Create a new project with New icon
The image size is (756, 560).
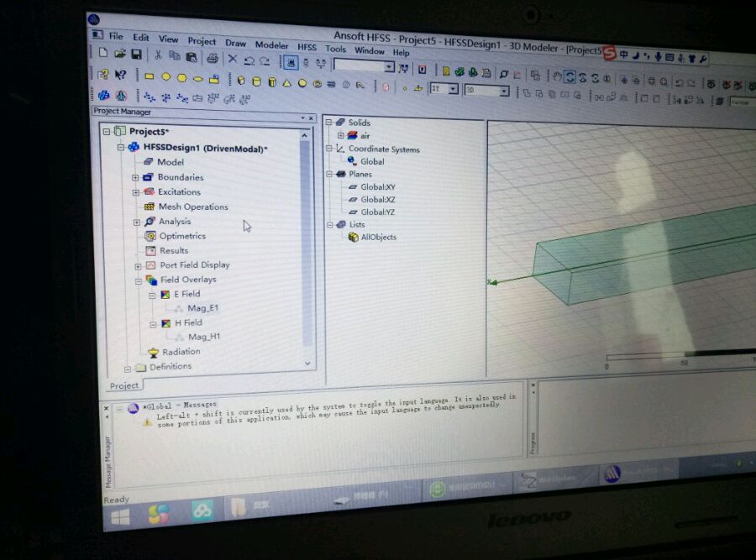click(102, 53)
